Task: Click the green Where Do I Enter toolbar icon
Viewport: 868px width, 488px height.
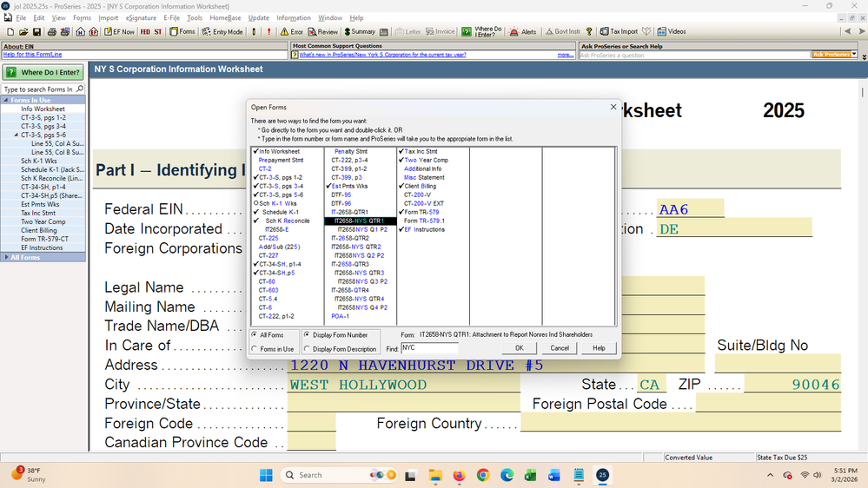Action: (x=467, y=32)
